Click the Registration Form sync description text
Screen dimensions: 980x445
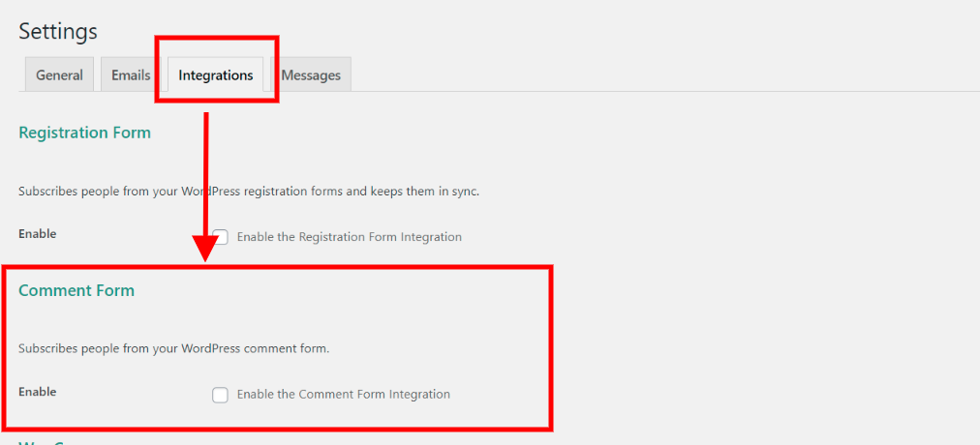[249, 192]
